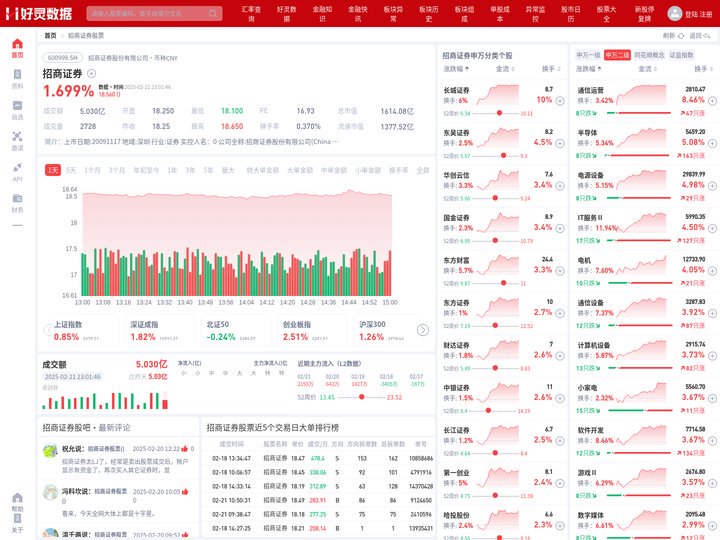Open 关于 about icon in sidebar
This screenshot has height=540, width=720.
(17, 518)
